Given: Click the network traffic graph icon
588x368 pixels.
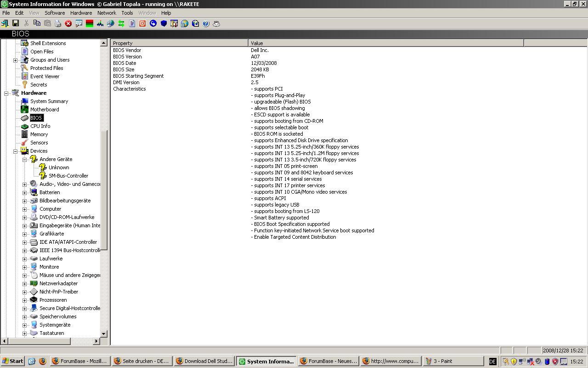Looking at the screenshot, I should pos(100,23).
